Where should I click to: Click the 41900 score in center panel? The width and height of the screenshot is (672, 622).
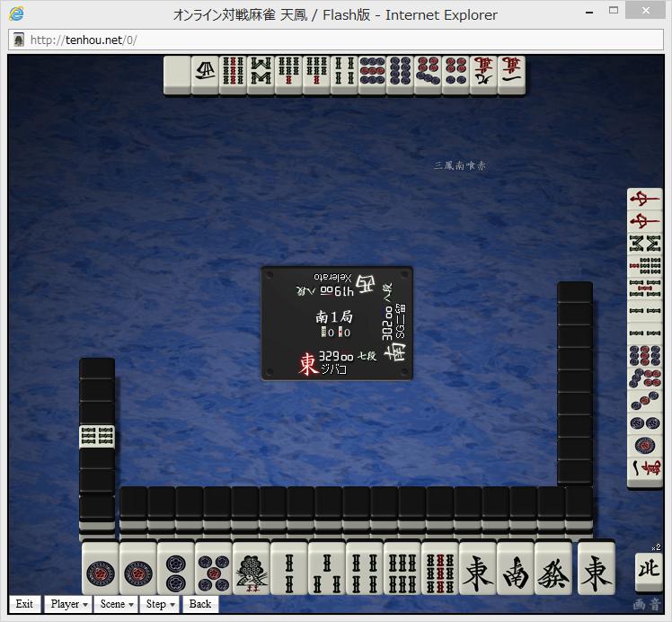[x=337, y=291]
